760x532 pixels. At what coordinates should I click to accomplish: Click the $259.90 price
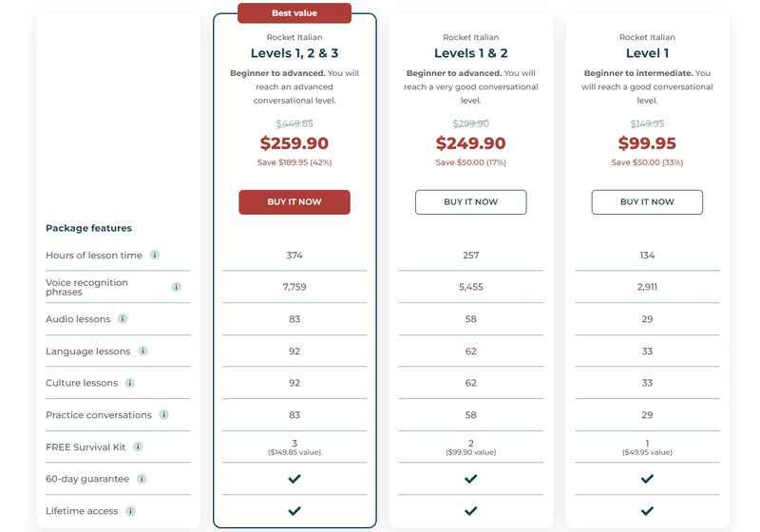click(294, 143)
